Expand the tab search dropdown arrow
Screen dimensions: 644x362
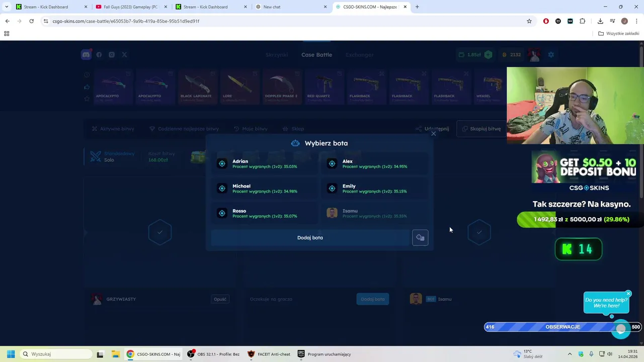[7, 7]
